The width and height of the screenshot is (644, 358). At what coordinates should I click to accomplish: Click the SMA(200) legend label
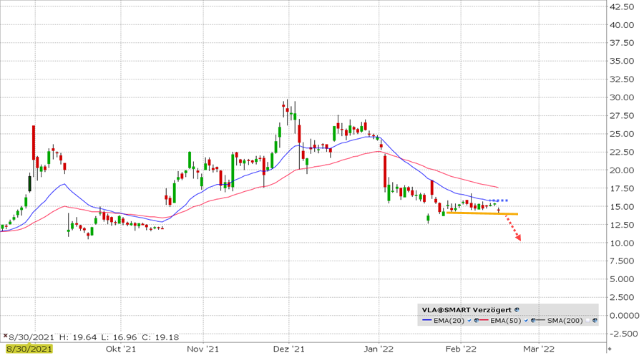click(x=565, y=321)
